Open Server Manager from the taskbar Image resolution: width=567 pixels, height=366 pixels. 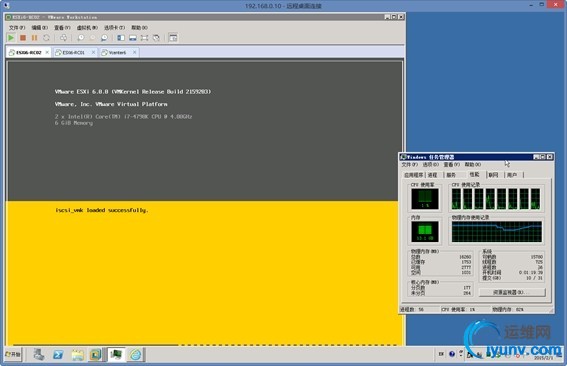[39, 355]
